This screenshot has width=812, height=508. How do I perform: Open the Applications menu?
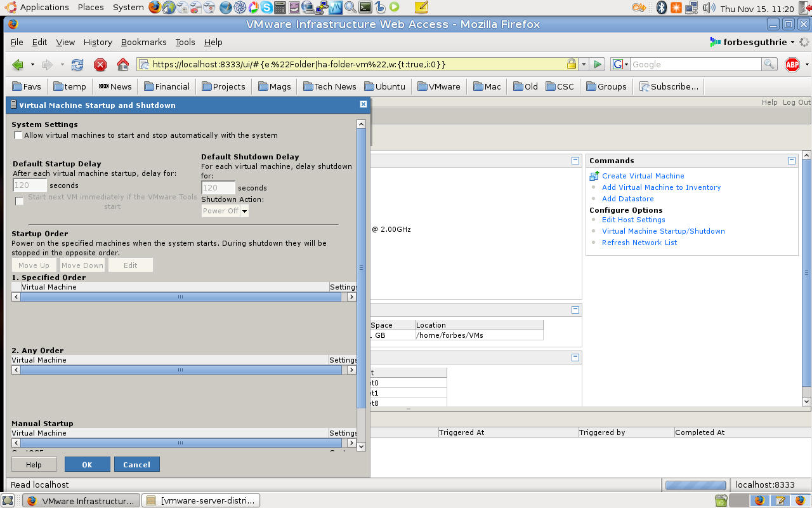pyautogui.click(x=44, y=8)
